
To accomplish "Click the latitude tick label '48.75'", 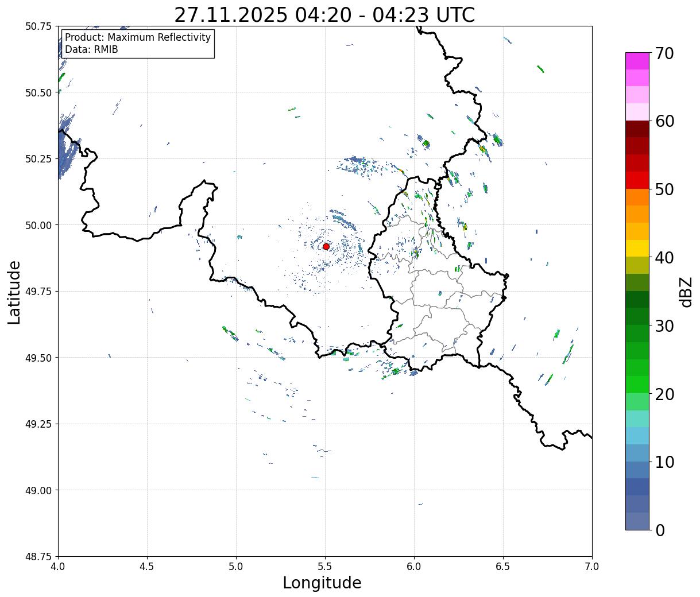I will [38, 556].
